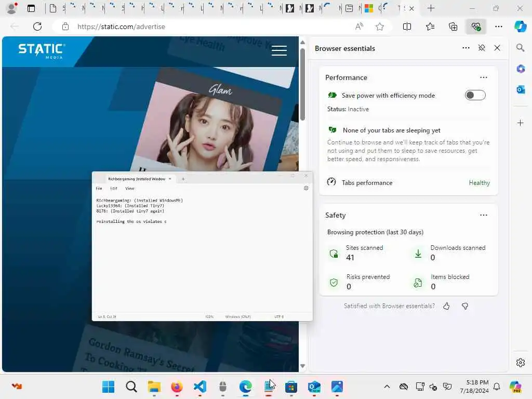Click the Windows (CRLF) status entry
532x399 pixels.
point(238,316)
